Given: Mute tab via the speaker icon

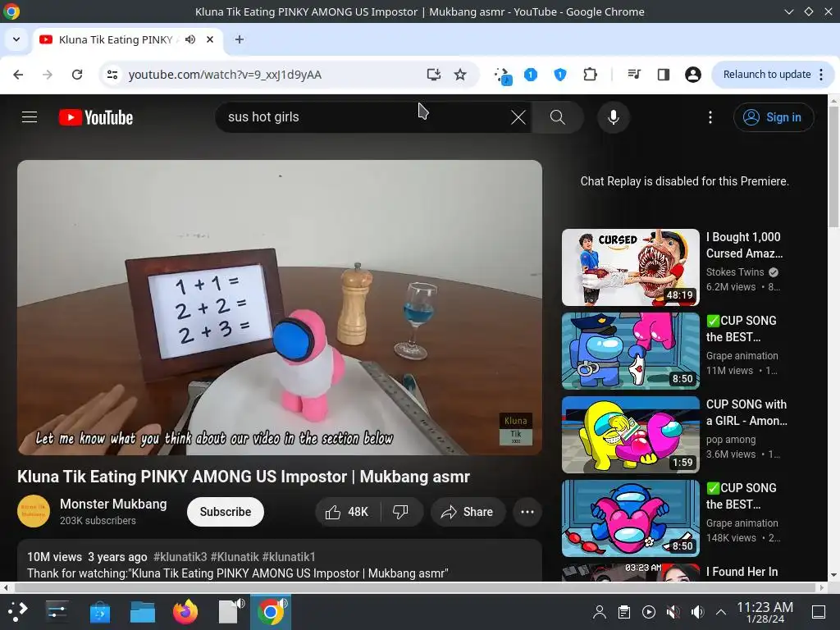Looking at the screenshot, I should [x=190, y=39].
